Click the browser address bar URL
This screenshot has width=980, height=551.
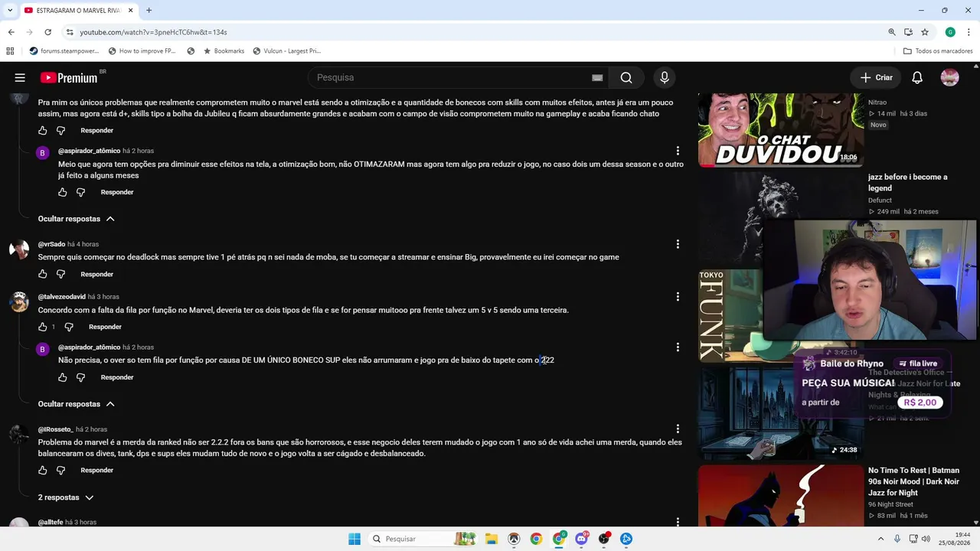click(x=153, y=32)
